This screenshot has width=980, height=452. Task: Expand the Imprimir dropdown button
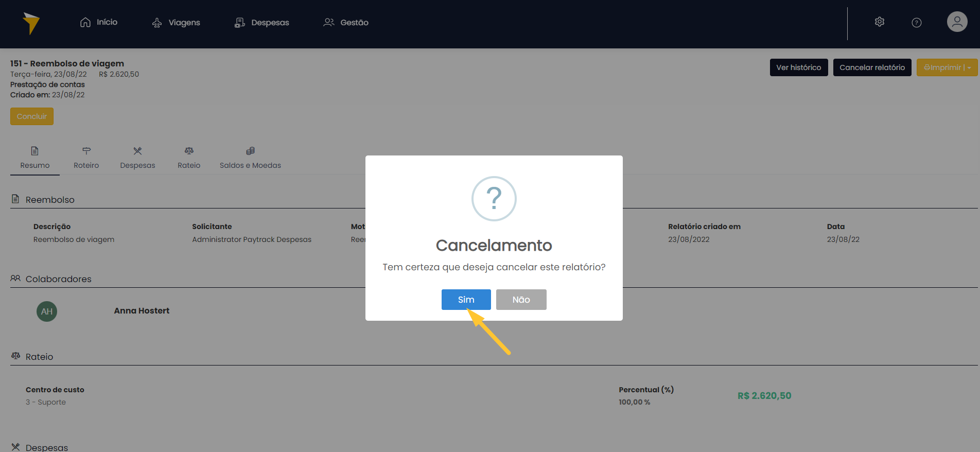pyautogui.click(x=947, y=67)
